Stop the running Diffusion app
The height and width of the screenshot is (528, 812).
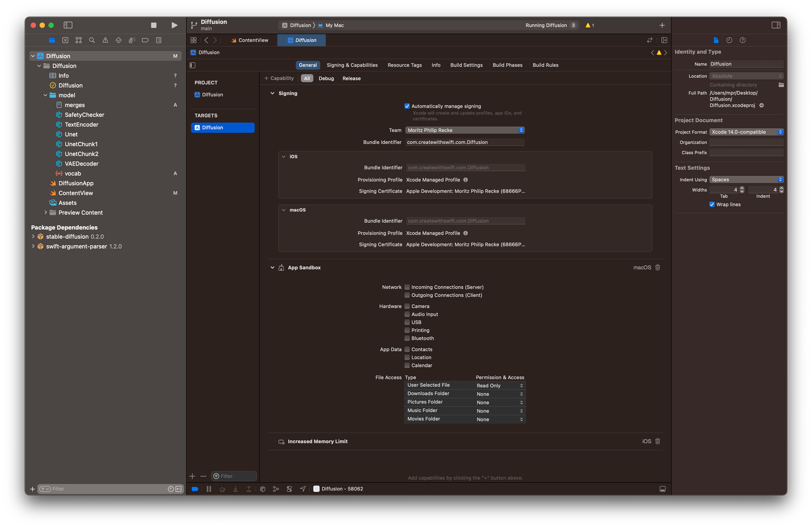click(154, 25)
